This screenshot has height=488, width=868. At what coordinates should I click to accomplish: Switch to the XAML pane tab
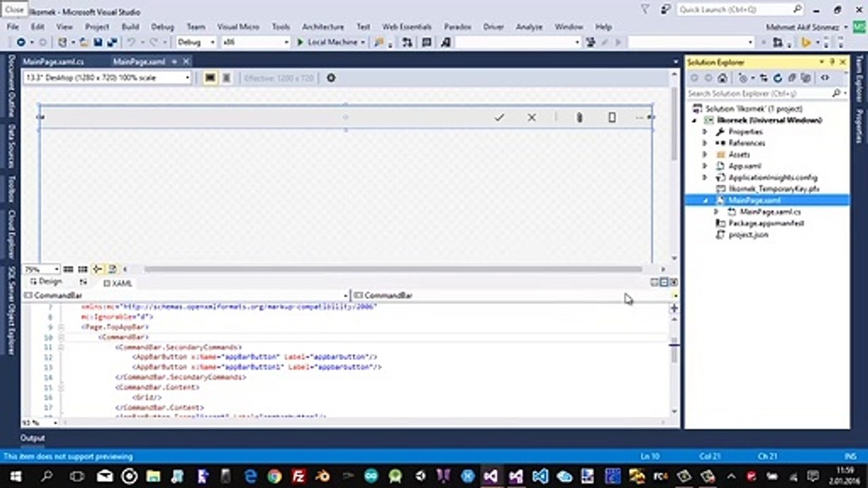pyautogui.click(x=118, y=283)
